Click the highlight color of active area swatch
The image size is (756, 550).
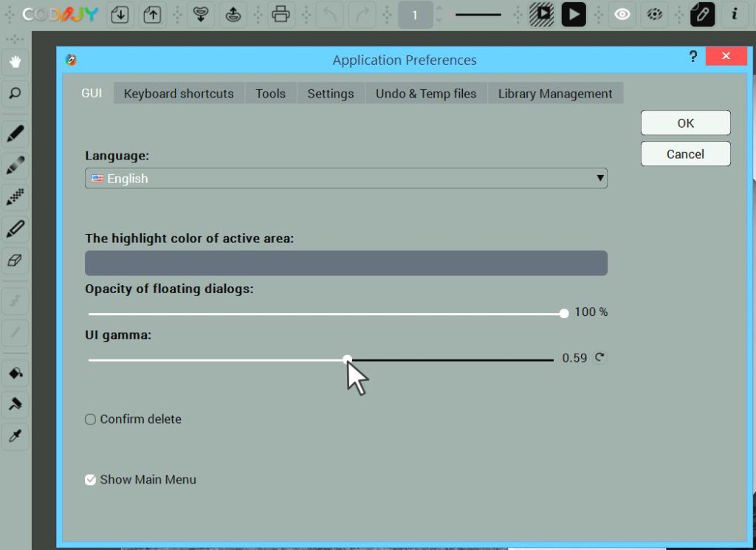coord(346,264)
